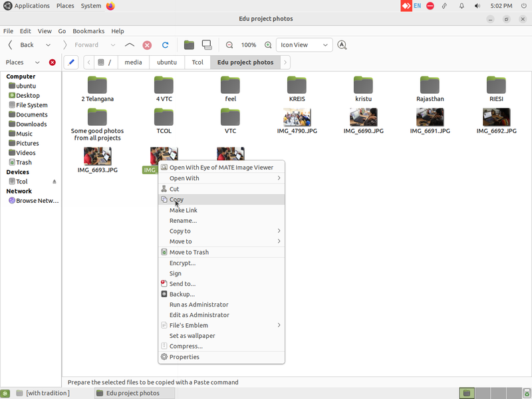Launch Firefox from the top panel
532x399 pixels.
110,6
